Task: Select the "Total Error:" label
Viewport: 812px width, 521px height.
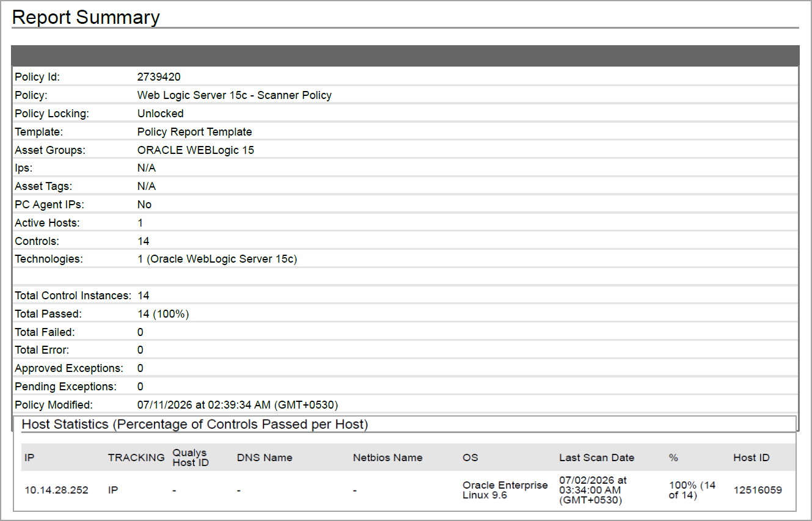Action: 42,350
